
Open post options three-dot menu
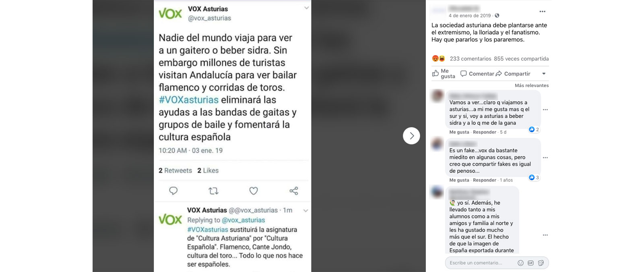(x=542, y=12)
